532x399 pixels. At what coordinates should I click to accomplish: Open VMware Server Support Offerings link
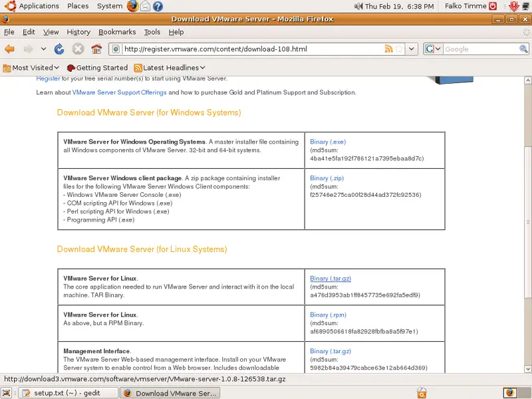point(120,92)
